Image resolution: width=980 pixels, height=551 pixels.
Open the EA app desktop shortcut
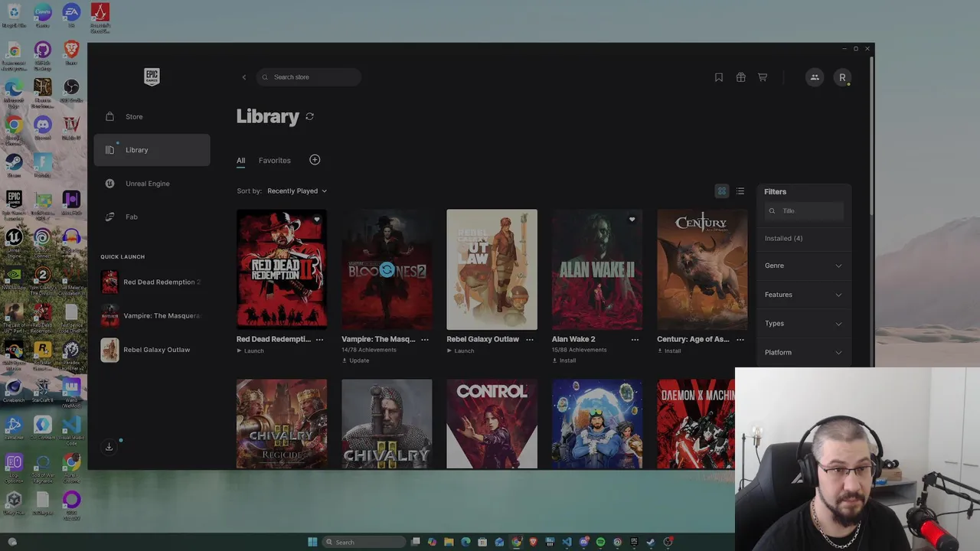coord(71,15)
